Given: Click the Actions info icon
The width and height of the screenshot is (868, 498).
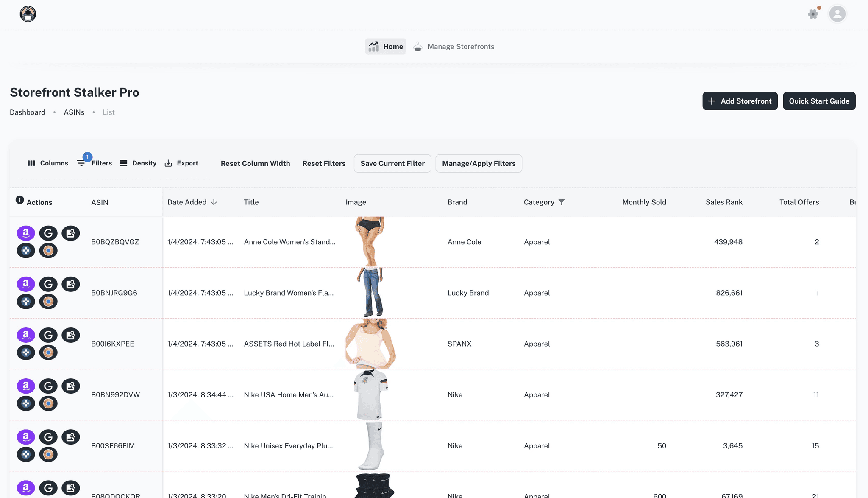Looking at the screenshot, I should [x=19, y=200].
